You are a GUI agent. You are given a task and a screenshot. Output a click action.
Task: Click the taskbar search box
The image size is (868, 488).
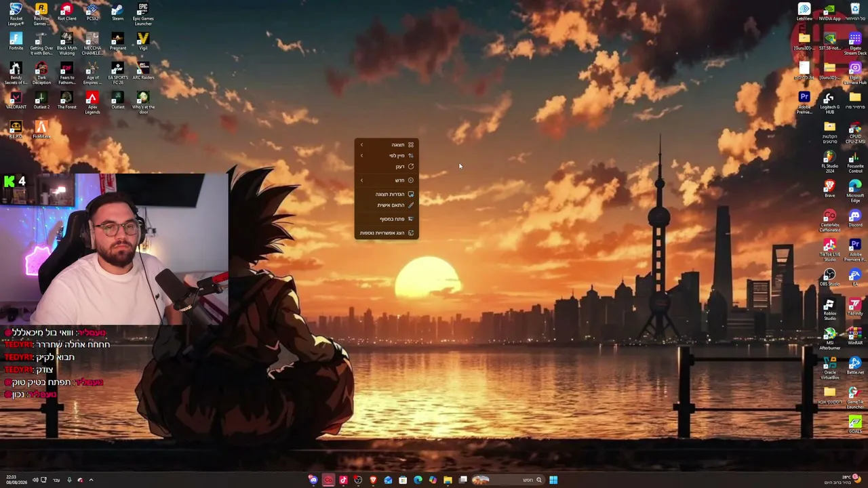point(508,481)
